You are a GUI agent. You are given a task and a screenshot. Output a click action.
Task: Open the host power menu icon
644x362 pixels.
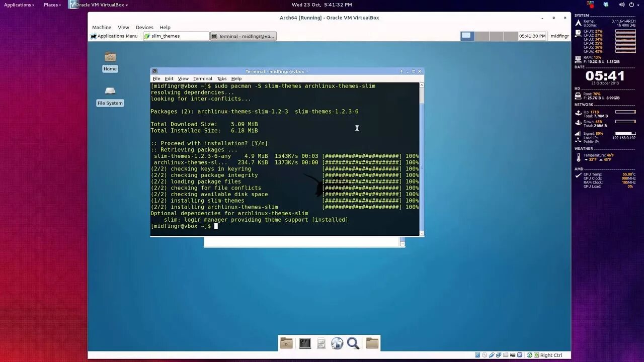click(631, 5)
